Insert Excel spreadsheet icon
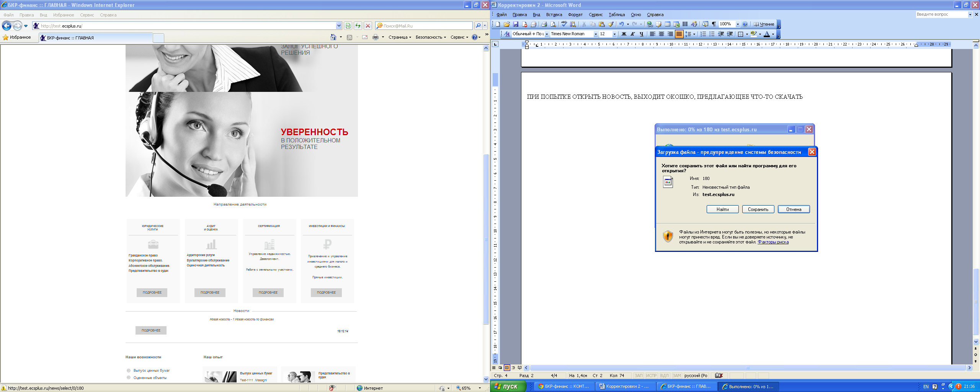Screen dimensions: 980x392 pyautogui.click(x=676, y=24)
